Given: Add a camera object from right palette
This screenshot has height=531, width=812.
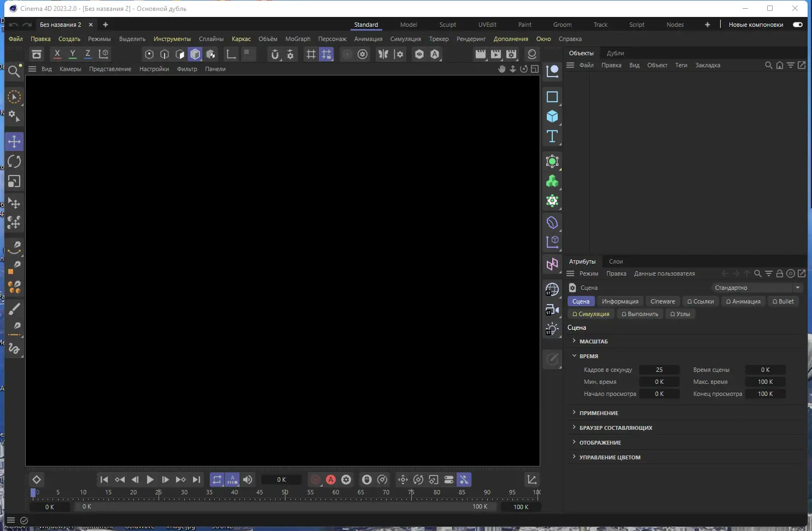Looking at the screenshot, I should pos(552,310).
